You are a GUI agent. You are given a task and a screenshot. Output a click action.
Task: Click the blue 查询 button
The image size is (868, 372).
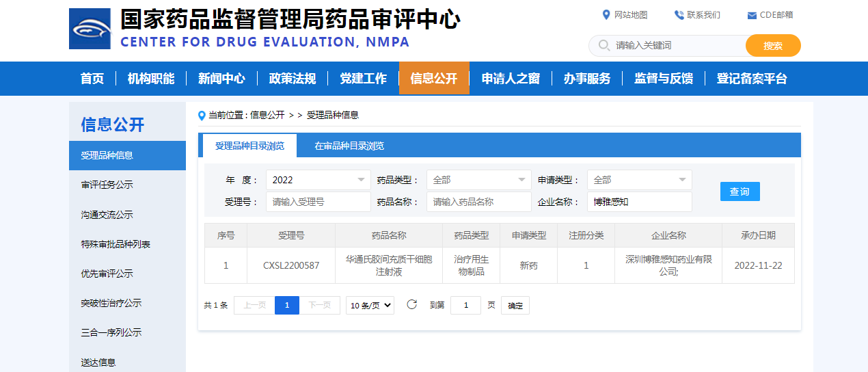coord(740,191)
